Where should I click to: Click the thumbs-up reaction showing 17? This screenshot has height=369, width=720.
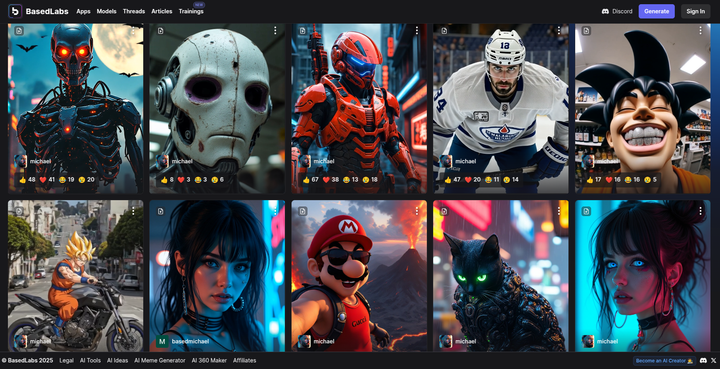594,179
